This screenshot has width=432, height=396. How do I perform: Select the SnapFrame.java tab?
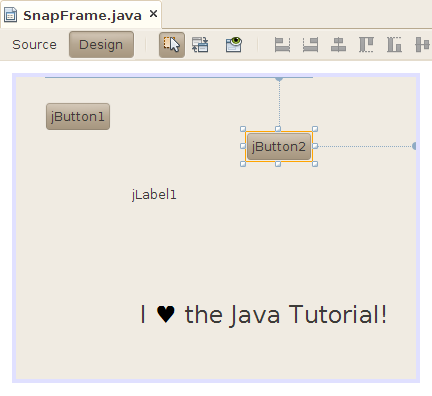(81, 15)
